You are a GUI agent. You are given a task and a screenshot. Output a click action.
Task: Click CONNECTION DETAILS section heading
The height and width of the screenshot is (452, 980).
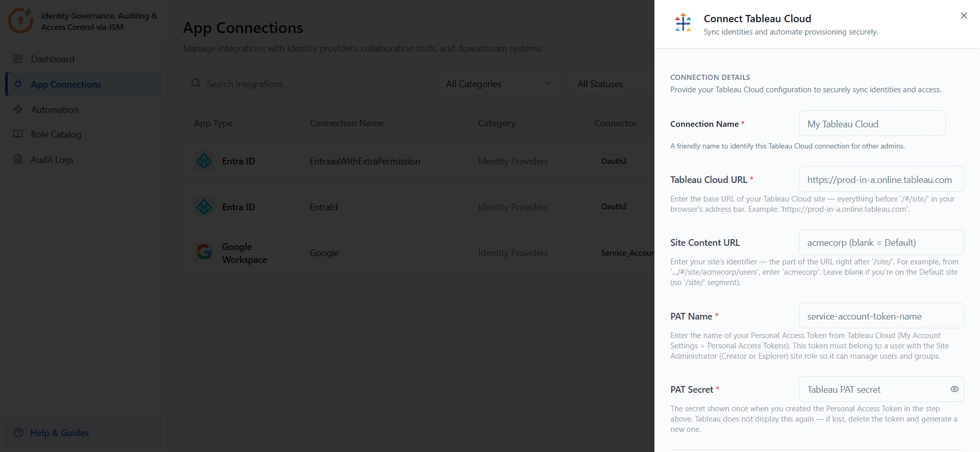[710, 77]
